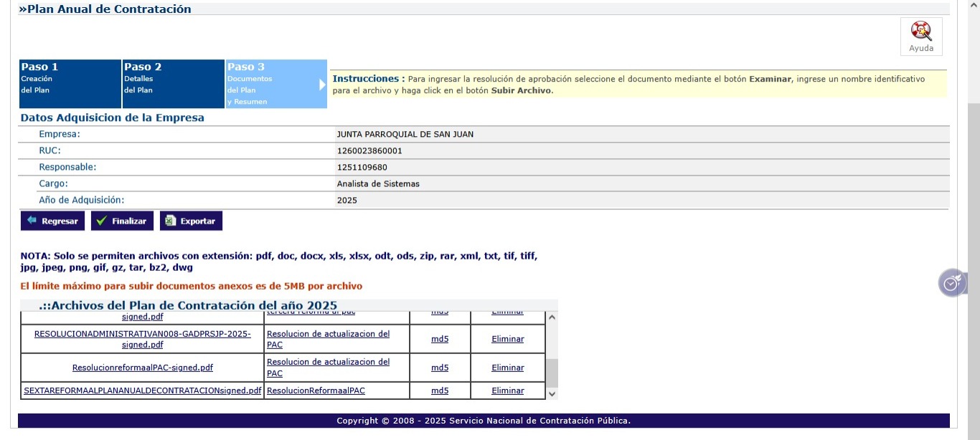Click the file list scrollbar thumb
Viewport: 980px width, 440px height.
pos(552,373)
